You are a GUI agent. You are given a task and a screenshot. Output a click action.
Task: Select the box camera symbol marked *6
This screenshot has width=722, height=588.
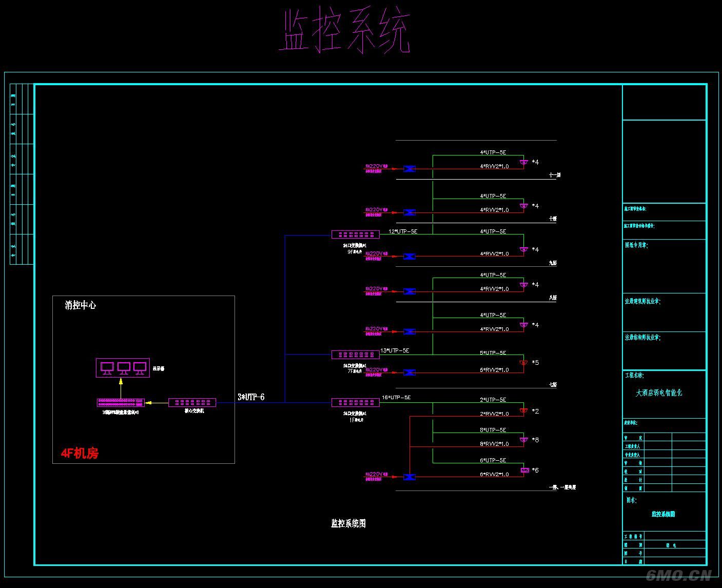point(524,470)
